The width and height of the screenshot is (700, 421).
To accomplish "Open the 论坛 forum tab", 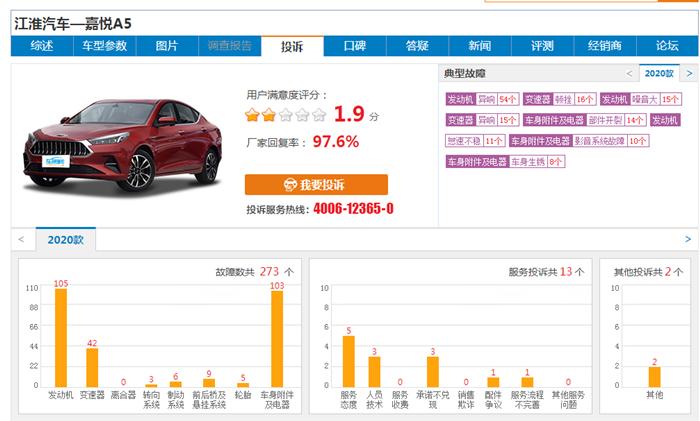I will click(x=667, y=46).
